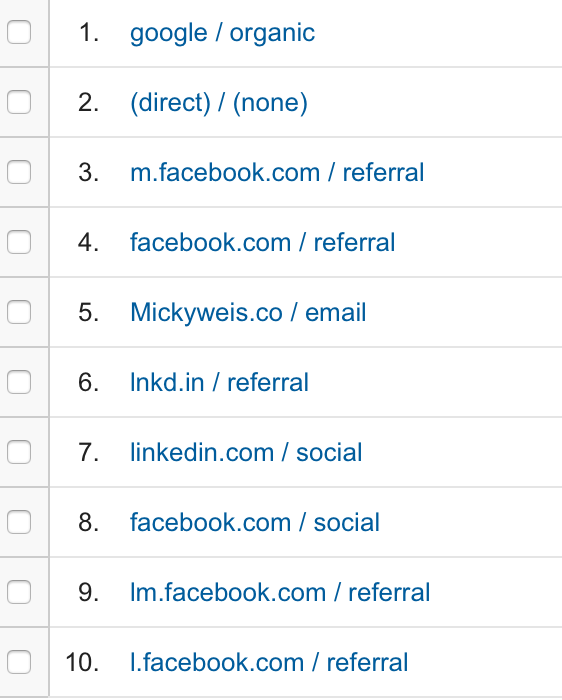Open the (direct) / (none) link

point(219,103)
